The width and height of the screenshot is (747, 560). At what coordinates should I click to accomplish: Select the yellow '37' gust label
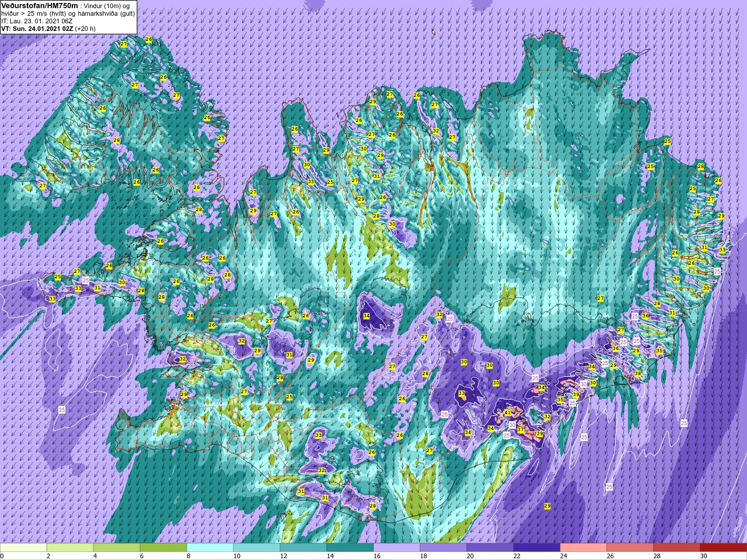coord(520,429)
